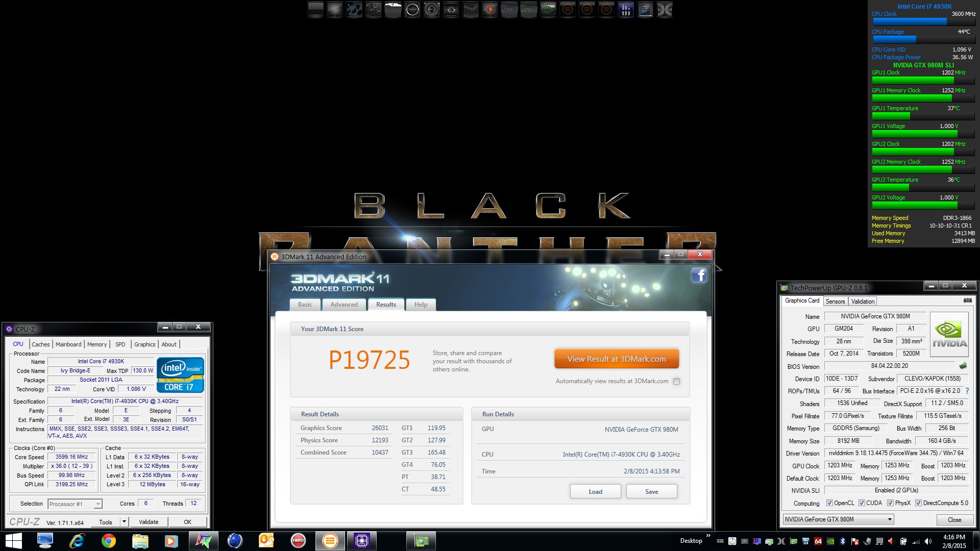This screenshot has height=551, width=980.
Task: Toggle the DirectCompute 5.0 checkbox
Action: tap(918, 503)
